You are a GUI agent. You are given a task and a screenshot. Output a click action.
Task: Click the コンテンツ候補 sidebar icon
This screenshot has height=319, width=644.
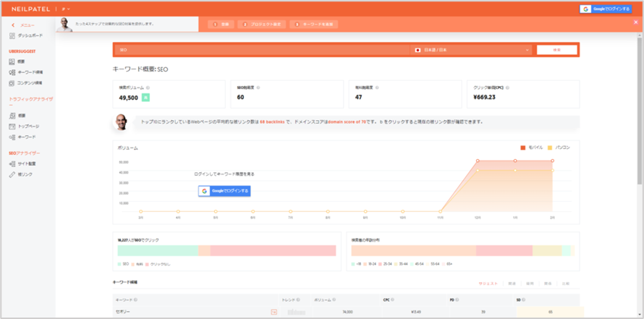pyautogui.click(x=12, y=83)
